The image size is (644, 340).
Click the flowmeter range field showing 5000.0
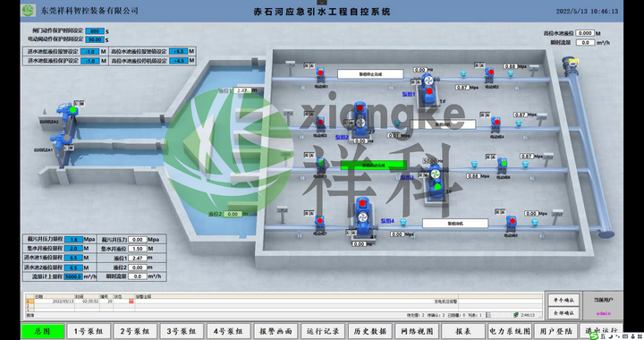coord(73,276)
